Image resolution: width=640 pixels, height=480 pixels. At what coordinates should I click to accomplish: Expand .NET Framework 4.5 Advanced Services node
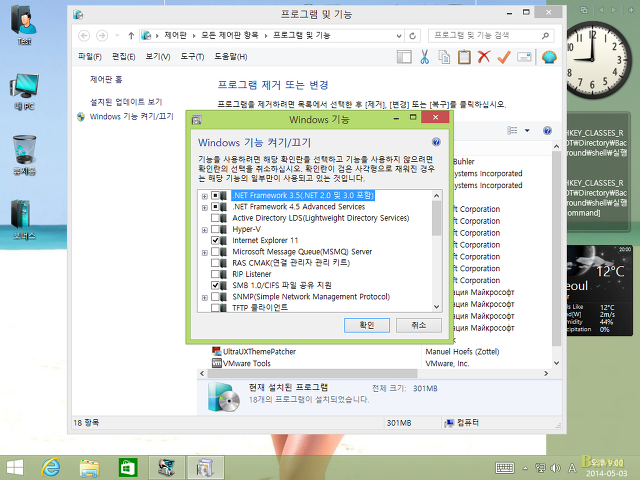pos(204,208)
